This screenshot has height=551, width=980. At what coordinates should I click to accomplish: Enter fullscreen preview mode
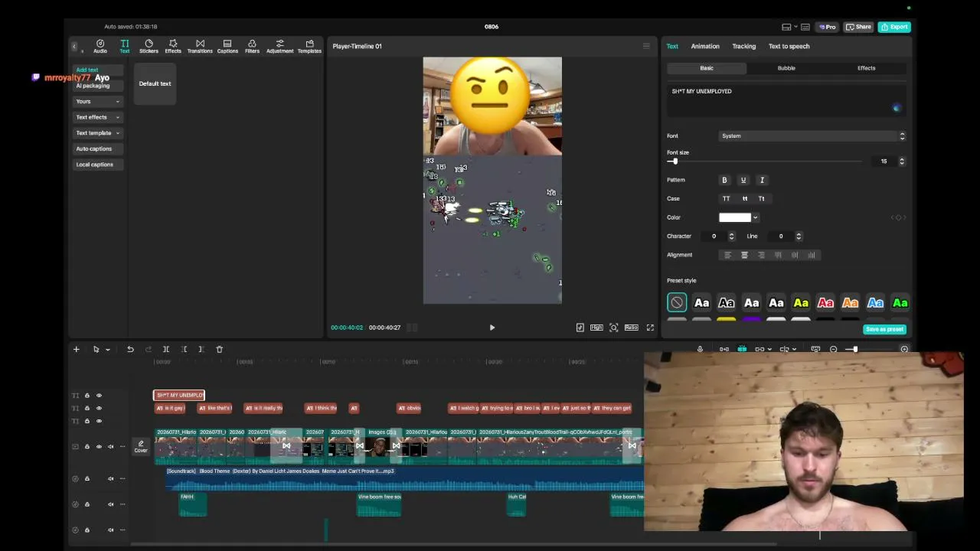650,328
